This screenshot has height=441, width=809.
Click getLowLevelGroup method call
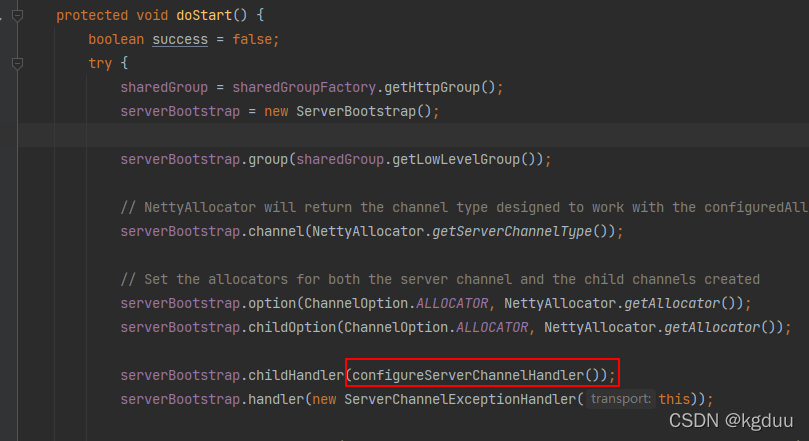coord(456,159)
